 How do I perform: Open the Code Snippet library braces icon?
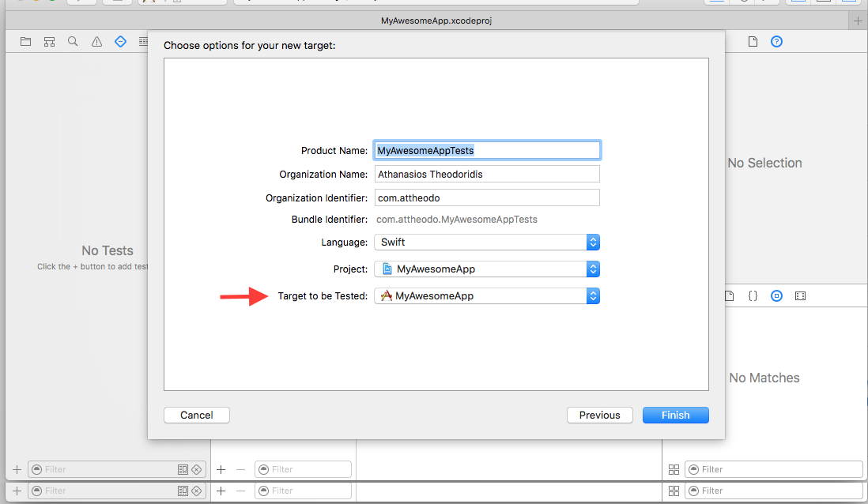pos(753,296)
